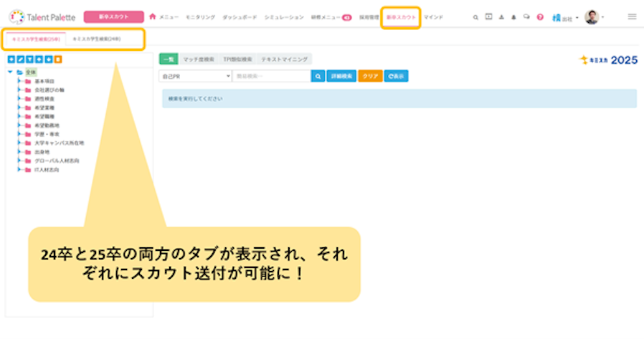Click the orange tree toolbar icon
This screenshot has width=644, height=339.
coord(58,59)
